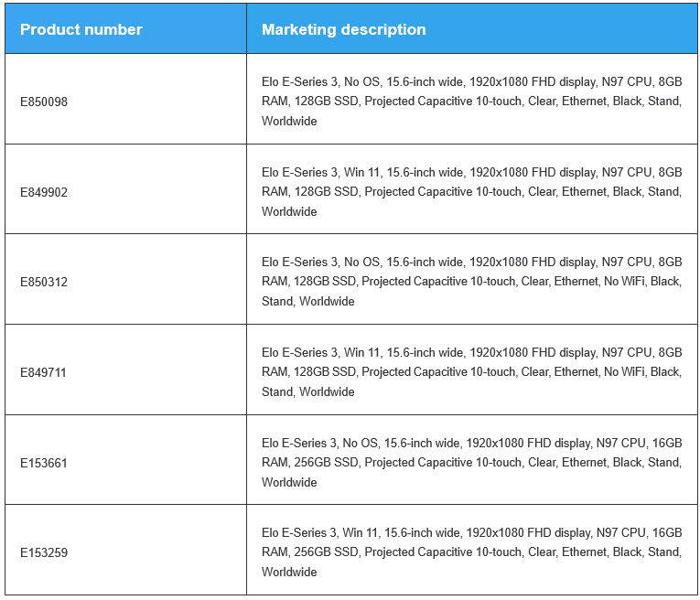Click the word Worldwide in the E849902 row
Viewport: 700px width, 600px height.
289,211
